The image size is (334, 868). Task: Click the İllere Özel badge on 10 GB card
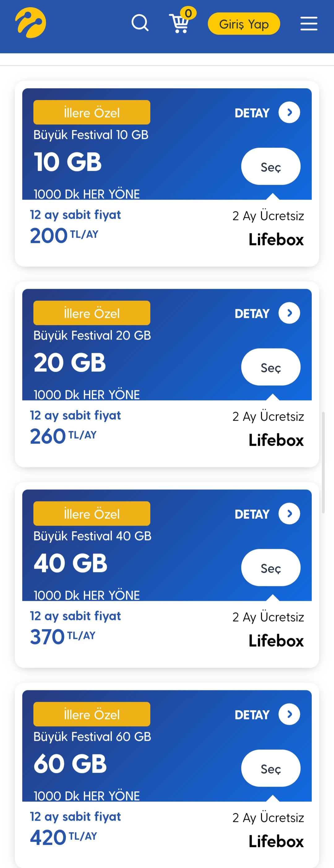[x=92, y=112]
